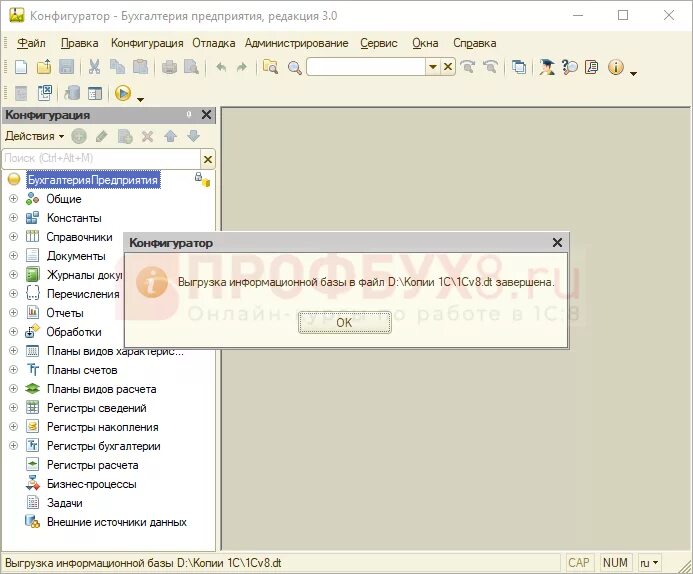Close the Конфигурация panel
This screenshot has width=693, height=574.
point(206,115)
